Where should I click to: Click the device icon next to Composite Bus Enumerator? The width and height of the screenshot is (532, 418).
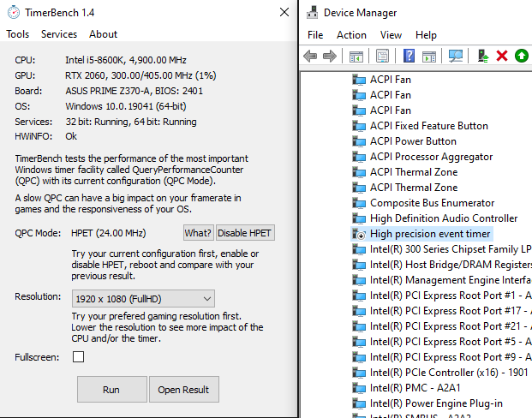359,203
